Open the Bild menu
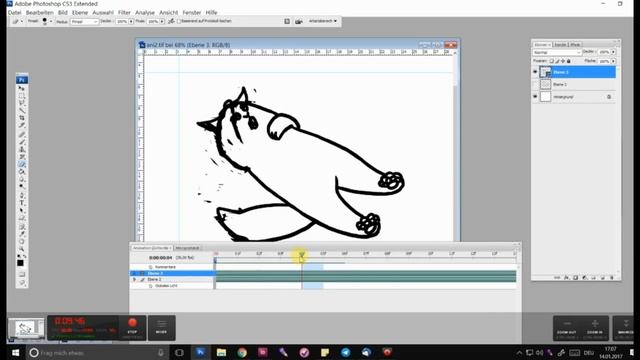 (x=62, y=13)
